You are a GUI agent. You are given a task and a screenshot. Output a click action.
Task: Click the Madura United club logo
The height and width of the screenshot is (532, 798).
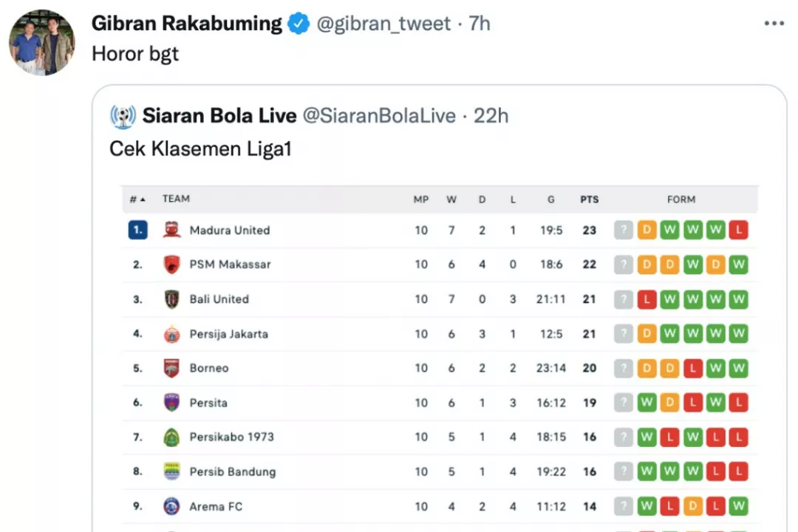coord(172,230)
